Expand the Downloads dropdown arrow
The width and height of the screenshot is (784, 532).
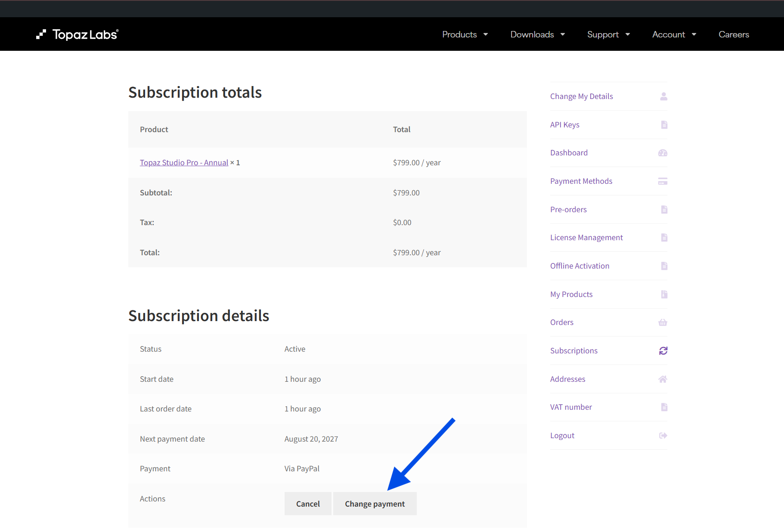tap(563, 34)
